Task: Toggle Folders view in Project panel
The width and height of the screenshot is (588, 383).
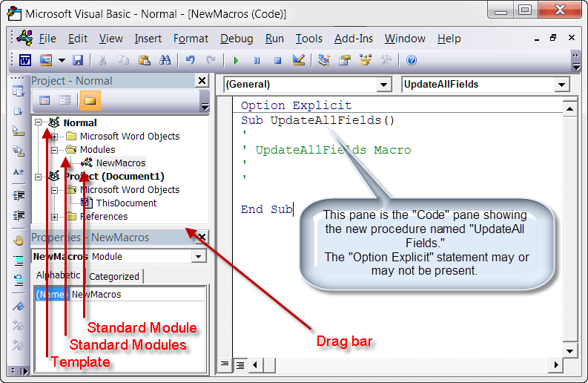Action: click(90, 100)
